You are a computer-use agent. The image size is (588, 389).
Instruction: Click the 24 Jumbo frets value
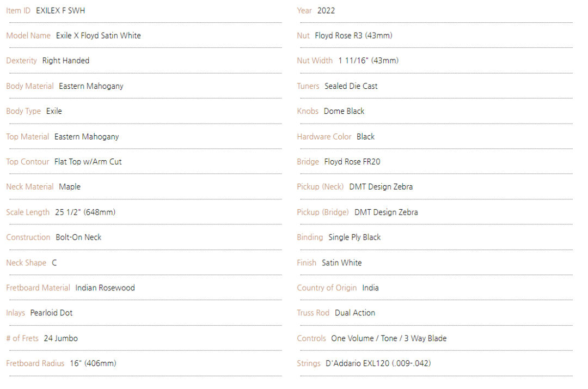pyautogui.click(x=61, y=338)
